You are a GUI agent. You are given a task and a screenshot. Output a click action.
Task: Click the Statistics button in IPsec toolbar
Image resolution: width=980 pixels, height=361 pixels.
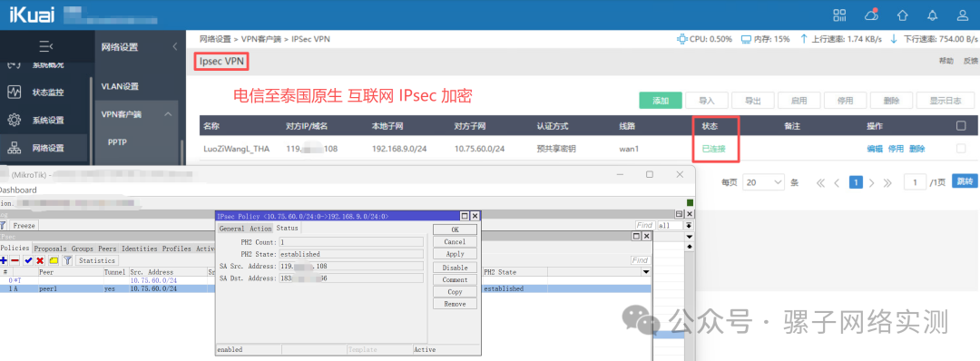point(97,260)
